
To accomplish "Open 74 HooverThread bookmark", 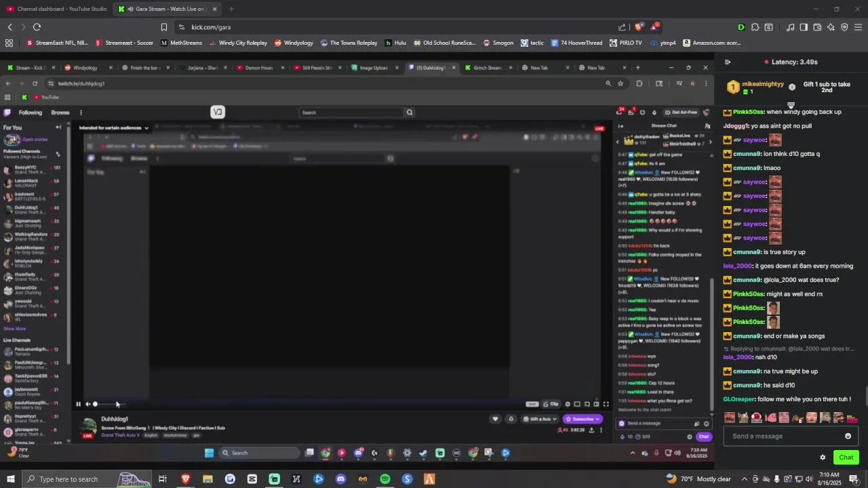I will (576, 43).
